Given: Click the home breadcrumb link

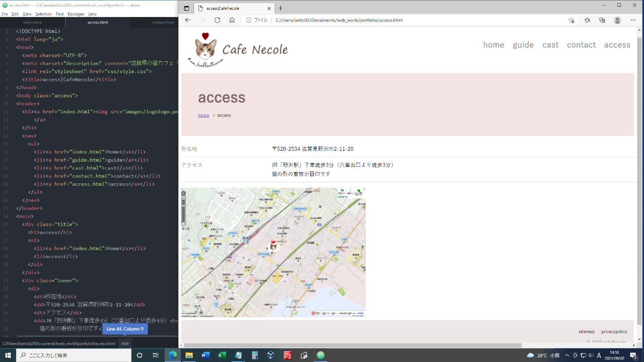Looking at the screenshot, I should click(x=204, y=115).
